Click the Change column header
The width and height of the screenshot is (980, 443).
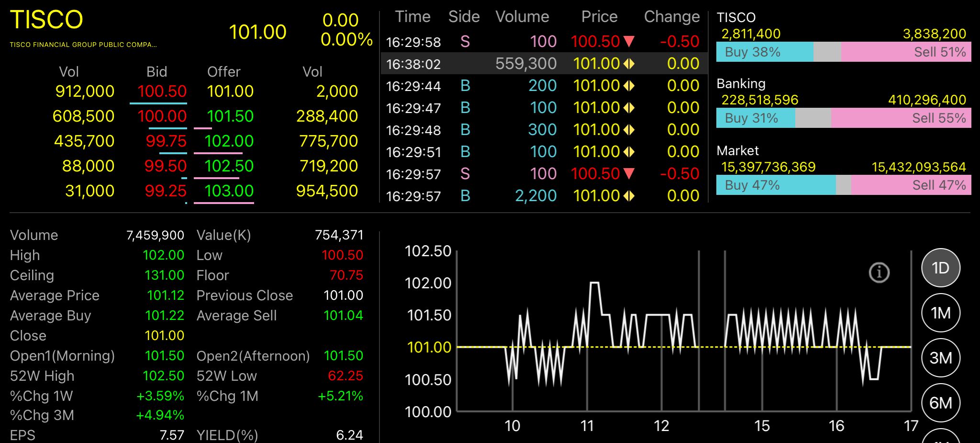672,17
